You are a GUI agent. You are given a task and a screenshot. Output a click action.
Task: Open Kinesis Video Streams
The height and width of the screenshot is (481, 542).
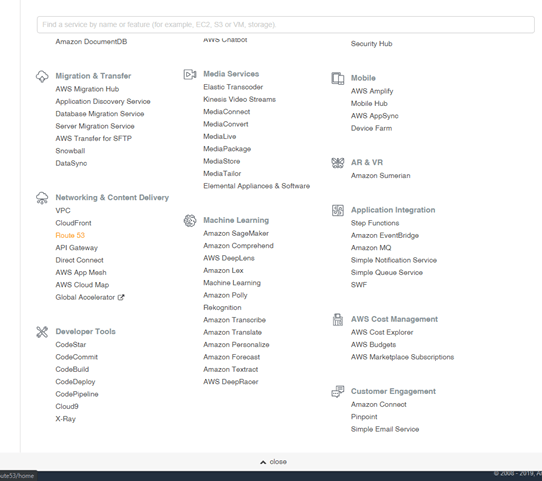(239, 100)
